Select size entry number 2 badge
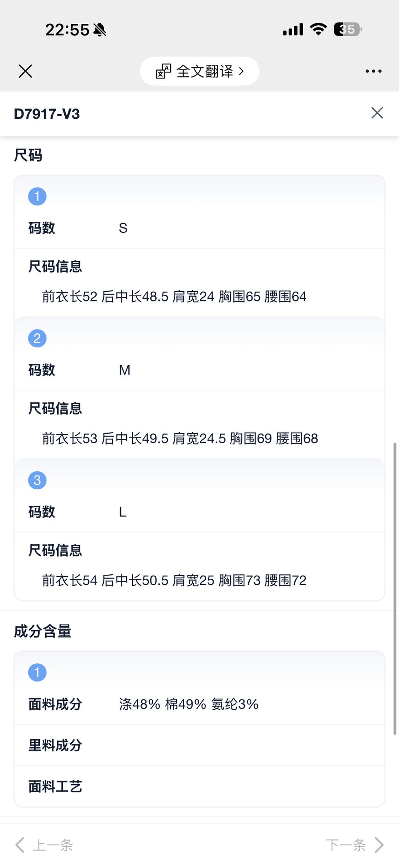Screen dimensions: 399x868 37,338
